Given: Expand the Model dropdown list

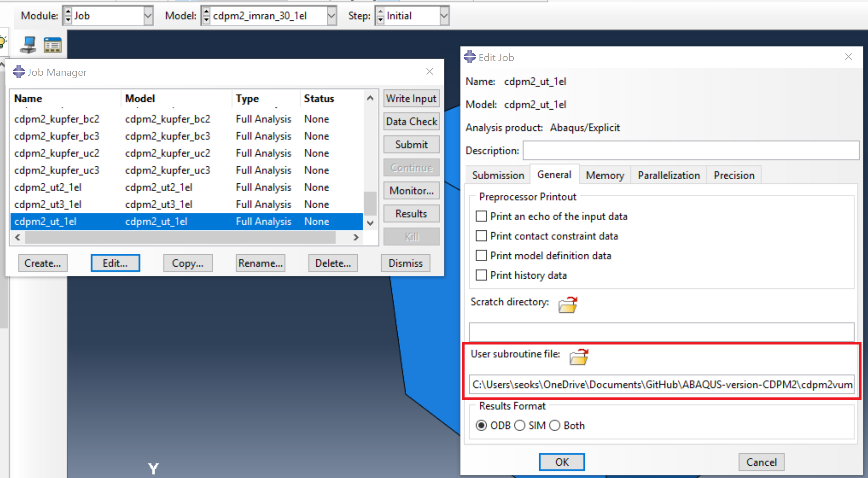Looking at the screenshot, I should tap(331, 16).
